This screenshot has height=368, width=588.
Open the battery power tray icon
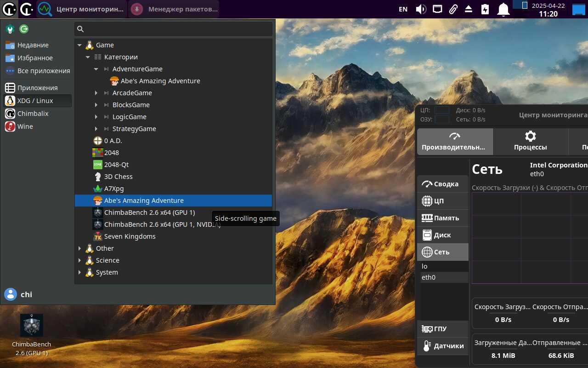pos(485,9)
